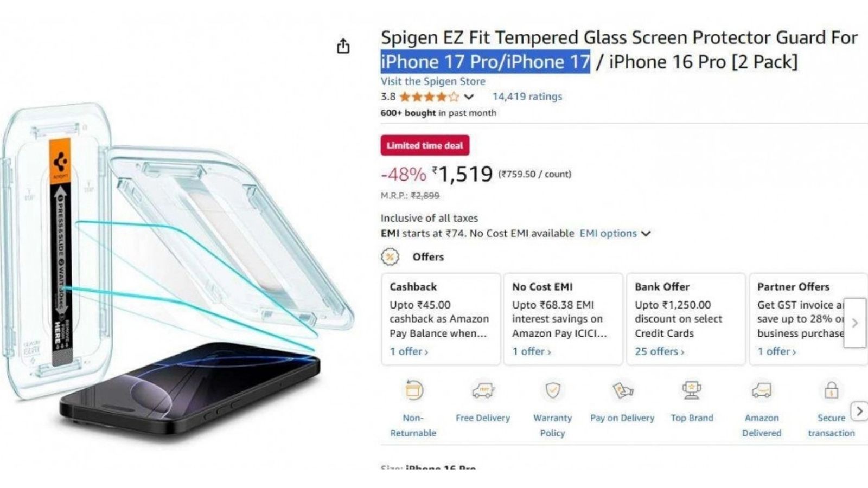868x488 pixels.
Task: Click the Limited time deal badge
Action: (425, 145)
